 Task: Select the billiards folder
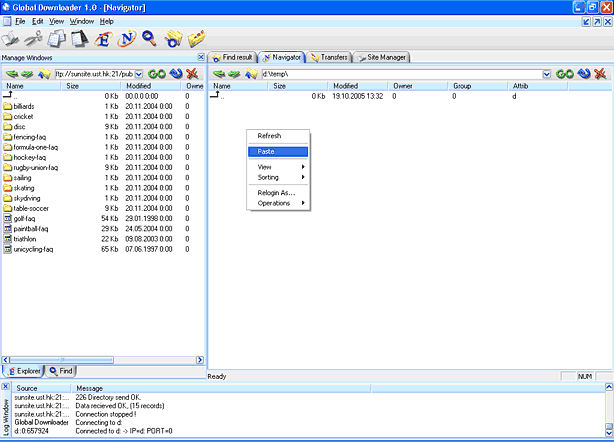(x=24, y=106)
